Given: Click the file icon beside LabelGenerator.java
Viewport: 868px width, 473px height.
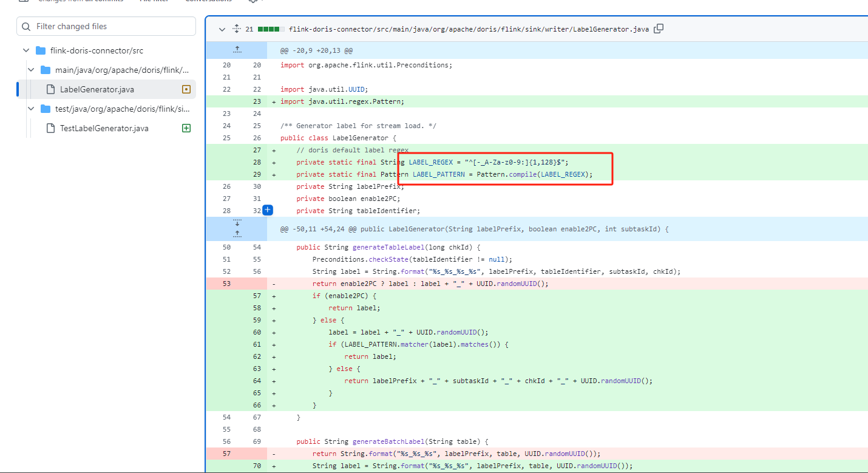Looking at the screenshot, I should click(50, 89).
